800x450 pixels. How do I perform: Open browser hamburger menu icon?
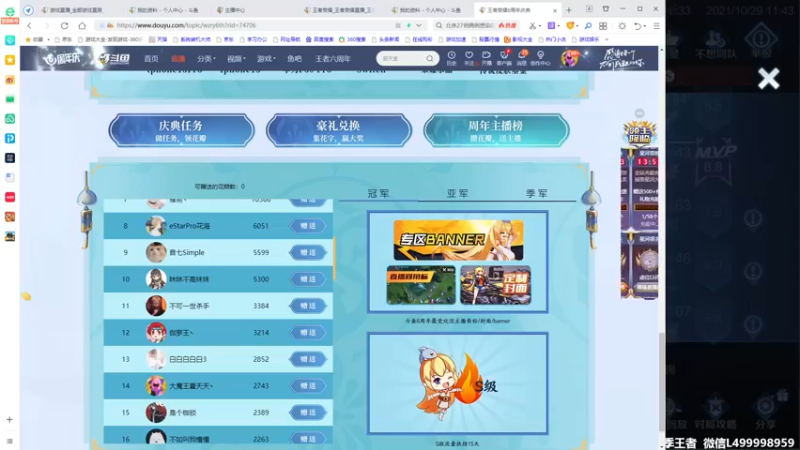click(656, 26)
